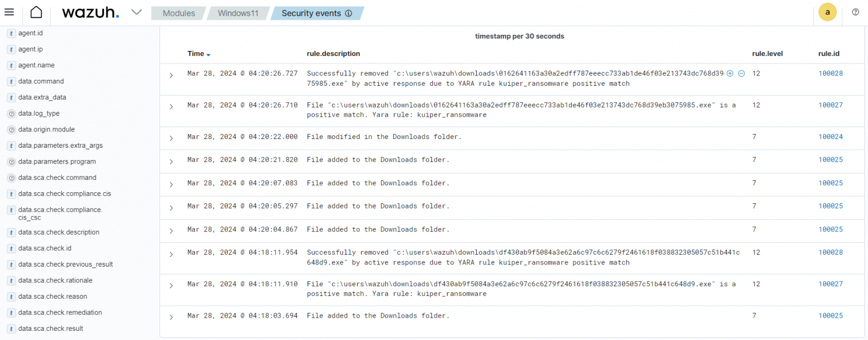868x340 pixels.
Task: Select the data.command field
Action: (41, 81)
